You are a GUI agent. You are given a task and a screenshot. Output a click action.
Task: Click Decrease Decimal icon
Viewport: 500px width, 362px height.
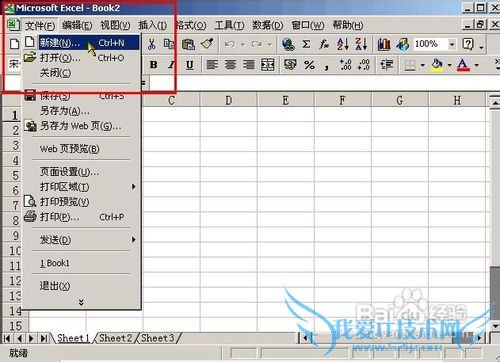(x=363, y=64)
